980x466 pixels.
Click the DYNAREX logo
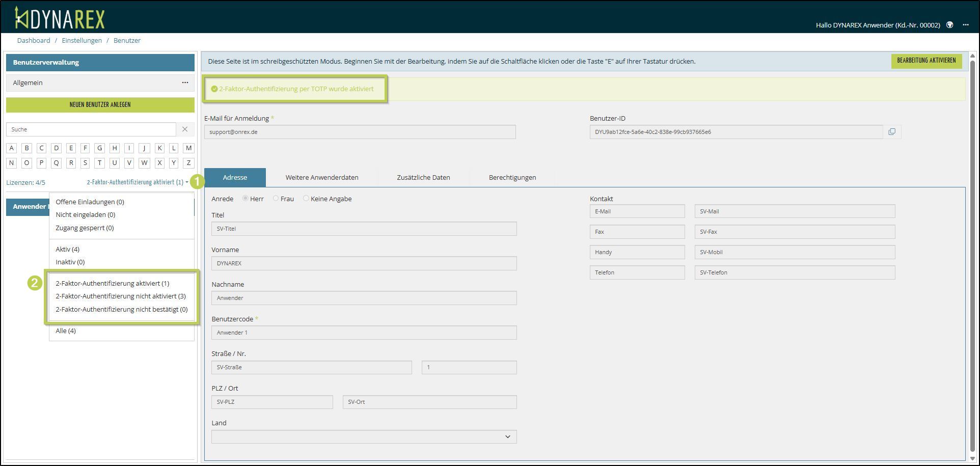[x=60, y=18]
